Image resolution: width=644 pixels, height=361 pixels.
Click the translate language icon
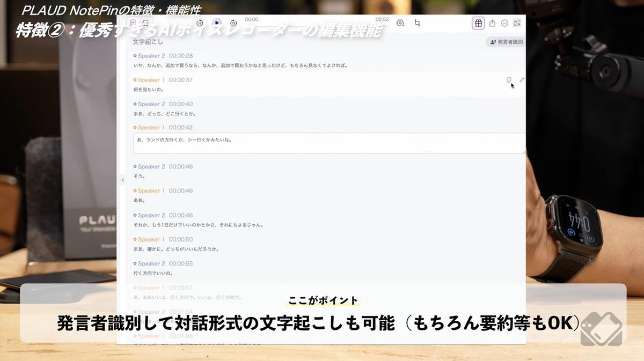point(517,23)
